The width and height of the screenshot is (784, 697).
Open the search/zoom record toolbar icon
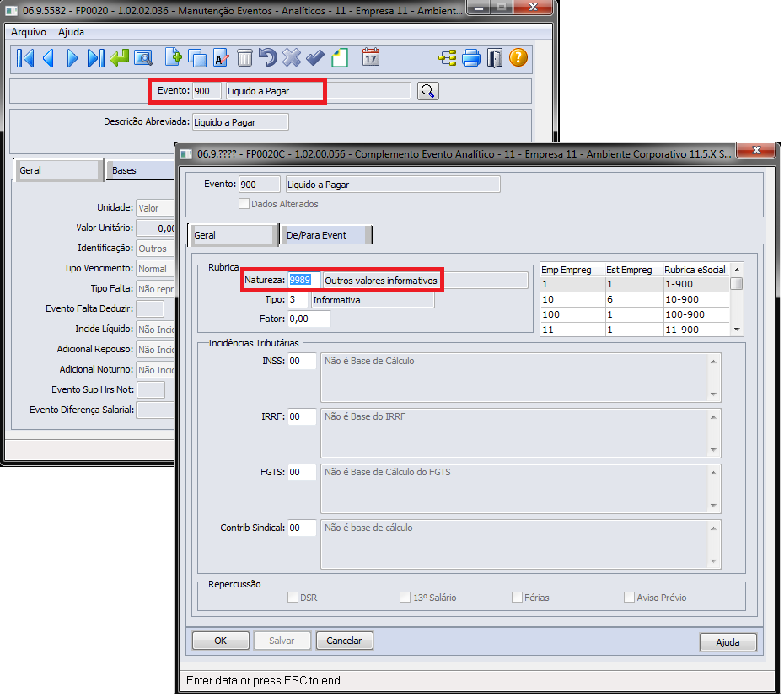[143, 58]
